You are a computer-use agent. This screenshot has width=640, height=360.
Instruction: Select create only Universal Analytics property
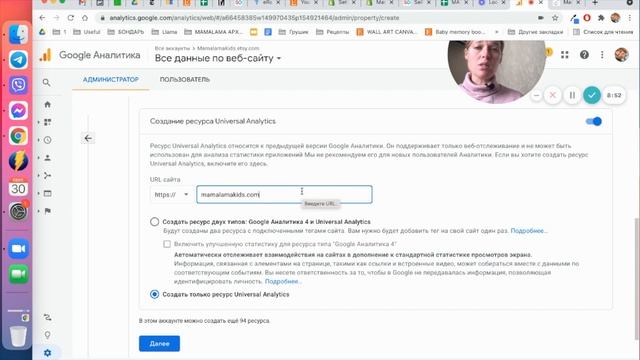[x=154, y=294]
